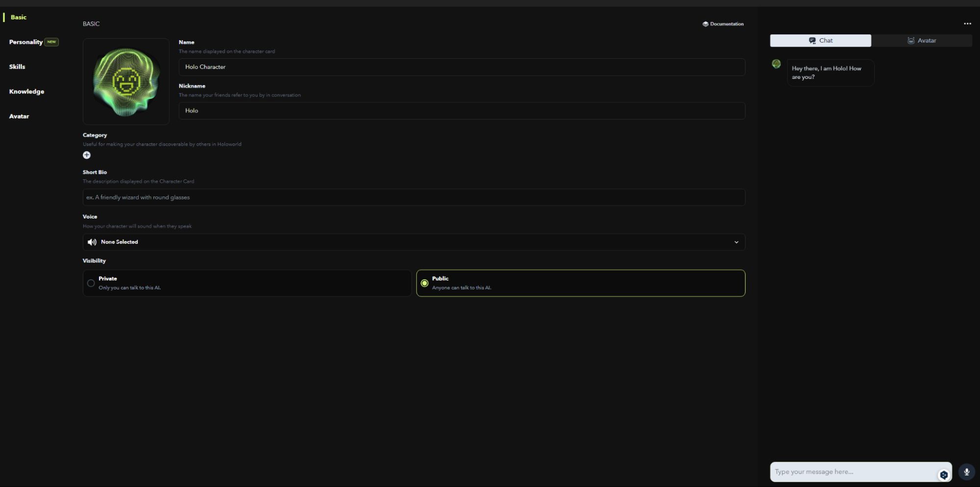The height and width of the screenshot is (487, 980).
Task: Click the speaker icon in Voice field
Action: click(x=92, y=242)
